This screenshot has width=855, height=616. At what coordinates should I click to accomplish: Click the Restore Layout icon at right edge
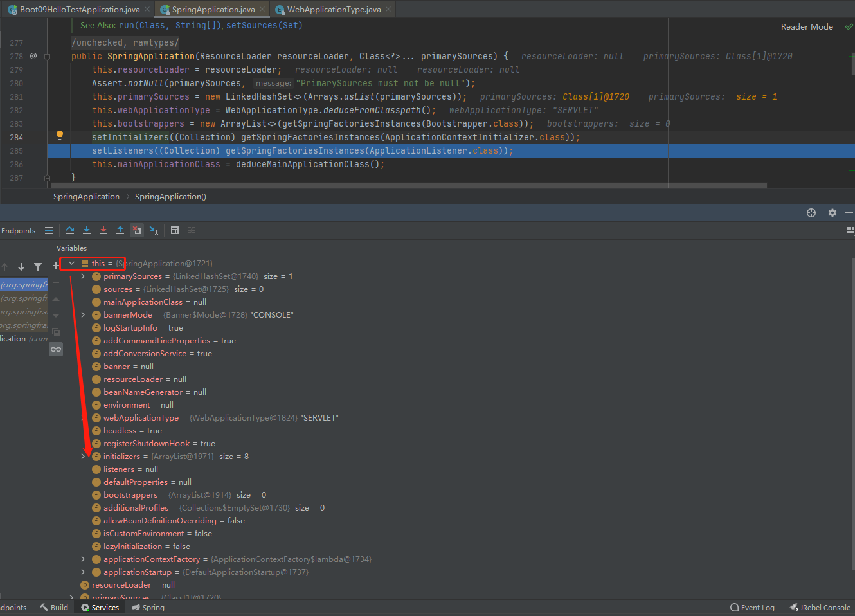point(851,230)
